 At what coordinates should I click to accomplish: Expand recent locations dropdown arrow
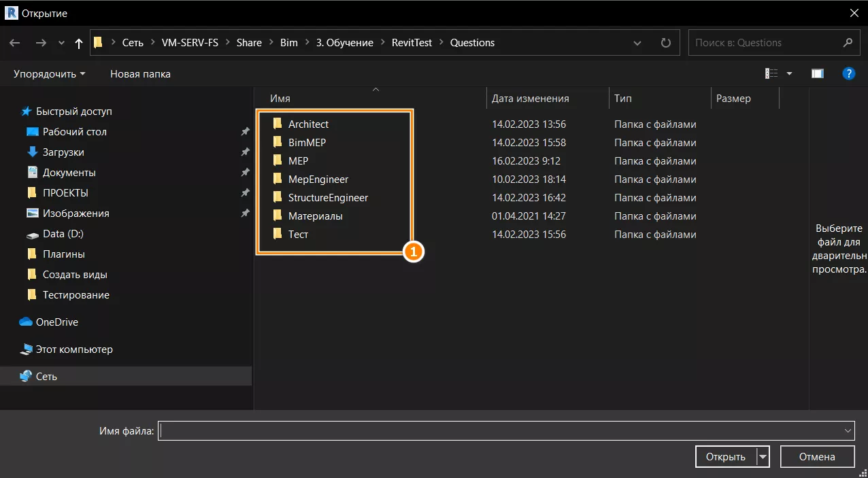[x=61, y=43]
